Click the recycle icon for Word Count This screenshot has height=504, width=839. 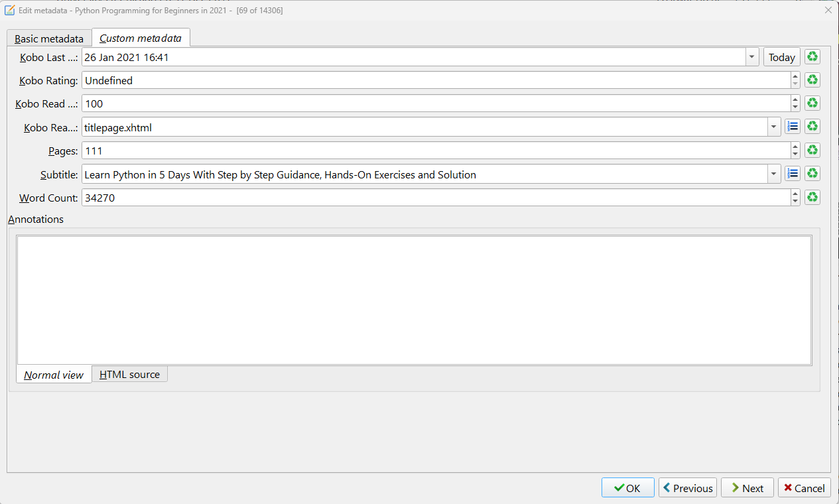pyautogui.click(x=812, y=198)
